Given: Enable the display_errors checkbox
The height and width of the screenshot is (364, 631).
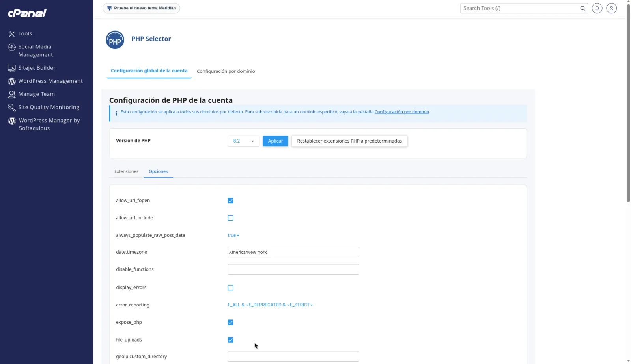Looking at the screenshot, I should click(231, 288).
